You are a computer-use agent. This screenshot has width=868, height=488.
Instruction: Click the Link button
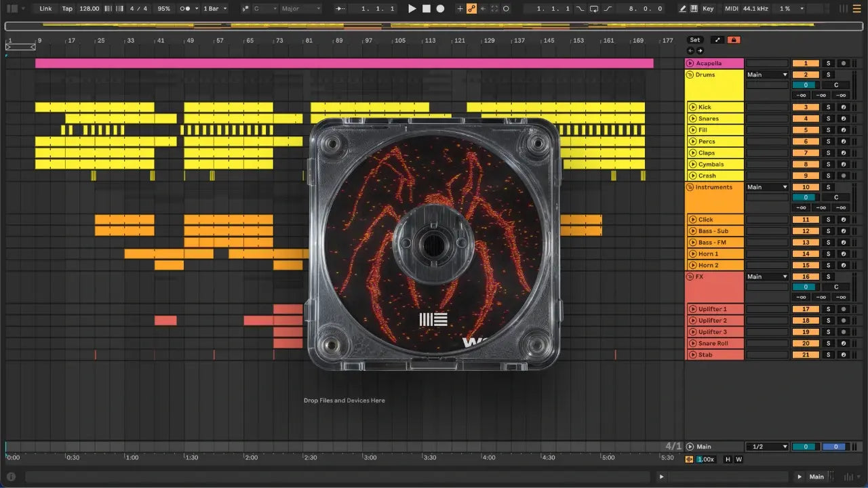point(45,9)
